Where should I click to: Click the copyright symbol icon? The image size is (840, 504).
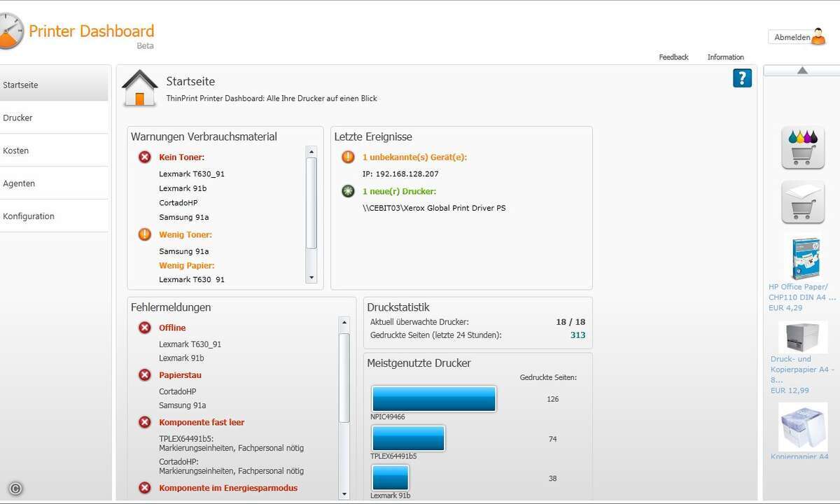pyautogui.click(x=15, y=489)
